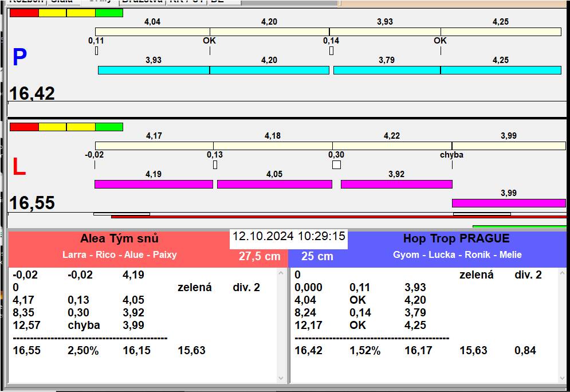Select the red start light in lane L
Viewport: 570px width, 392px height.
24,127
